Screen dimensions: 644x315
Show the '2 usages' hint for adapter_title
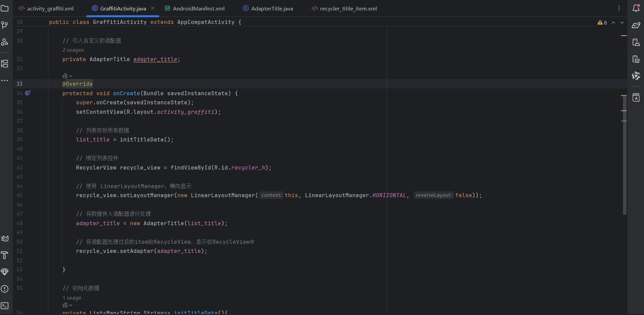coord(73,50)
